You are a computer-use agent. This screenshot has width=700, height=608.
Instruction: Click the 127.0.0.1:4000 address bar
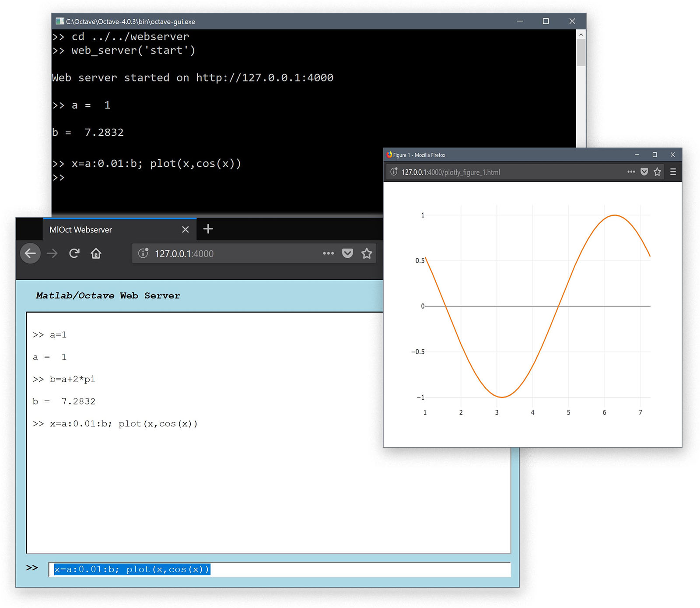pyautogui.click(x=255, y=253)
